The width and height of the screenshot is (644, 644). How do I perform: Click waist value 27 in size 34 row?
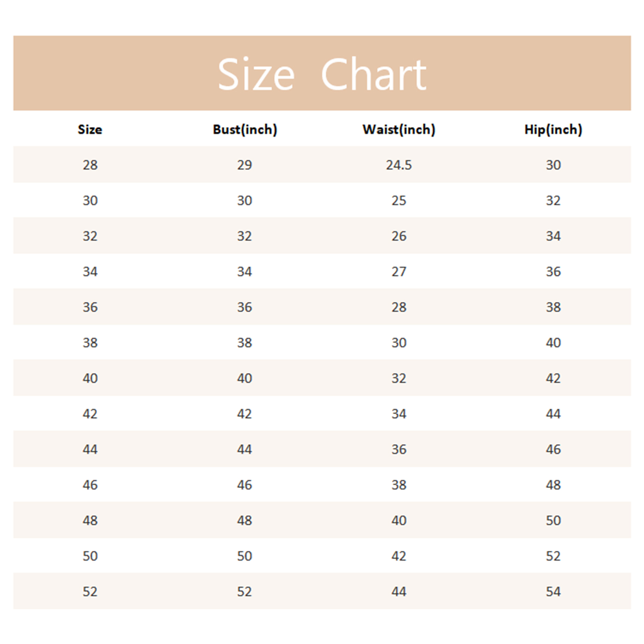coord(399,272)
